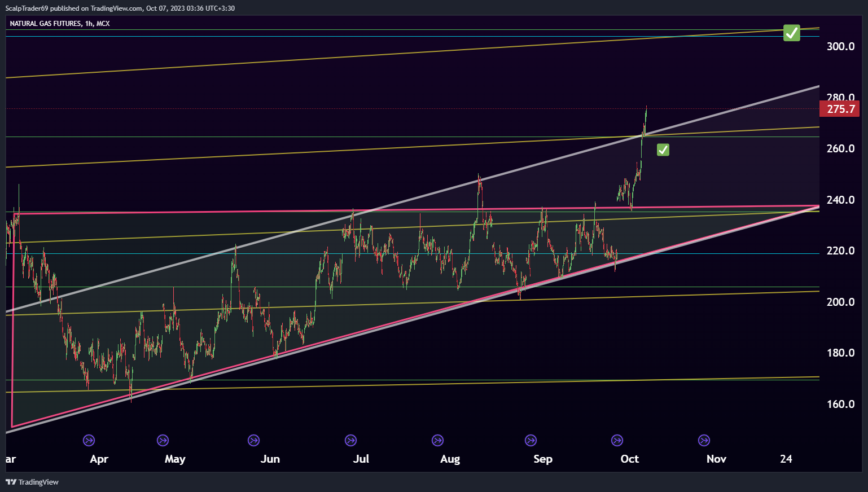Open the contract rollover marker before Apr
Screen dimensions: 868x492
pos(89,440)
